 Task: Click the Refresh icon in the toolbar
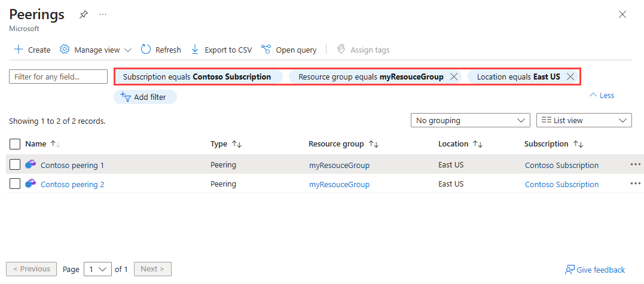tap(146, 50)
